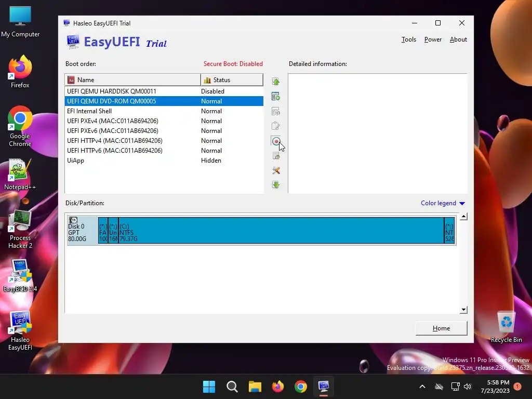Image resolution: width=532 pixels, height=399 pixels.
Task: Open Hasleo EasyUEFI desktop shortcut
Action: click(20, 330)
